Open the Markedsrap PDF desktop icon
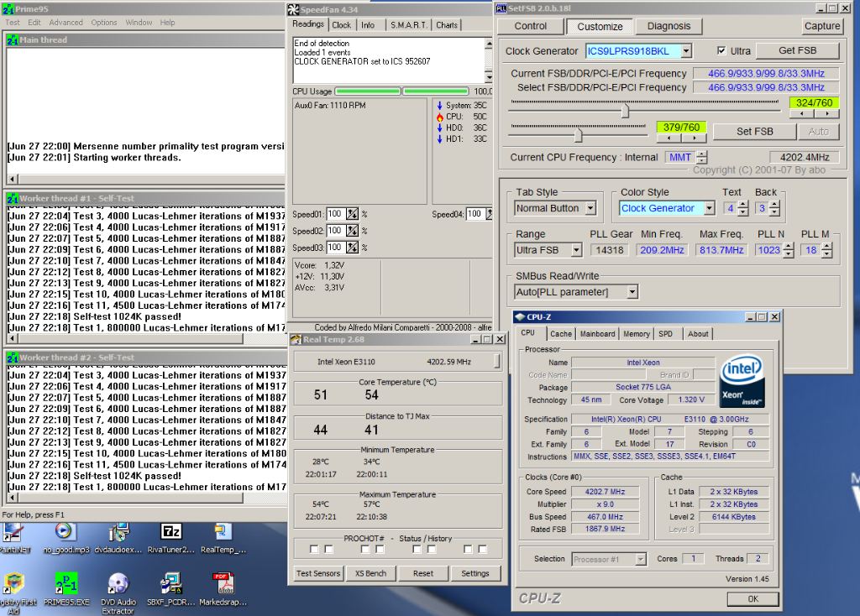This screenshot has height=616, width=860. pos(223,583)
